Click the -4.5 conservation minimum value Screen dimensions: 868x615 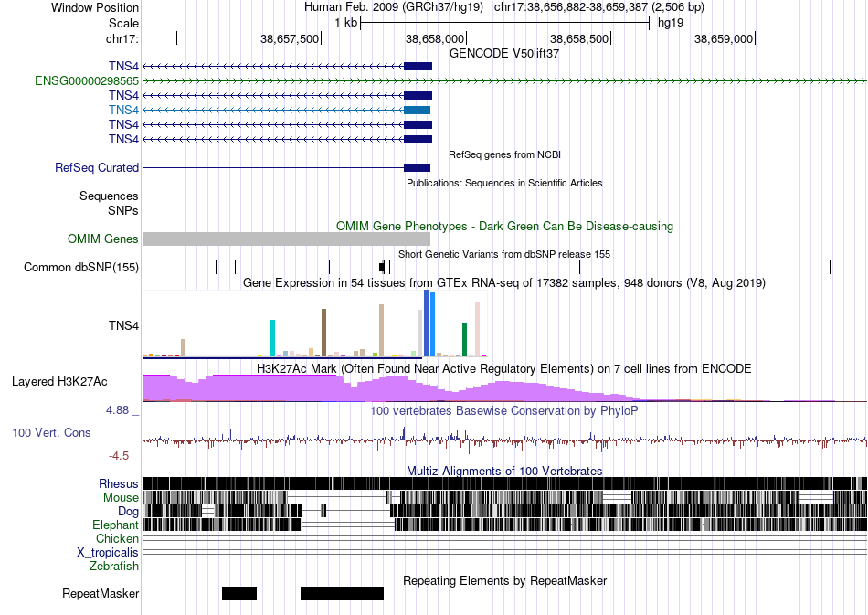point(119,456)
